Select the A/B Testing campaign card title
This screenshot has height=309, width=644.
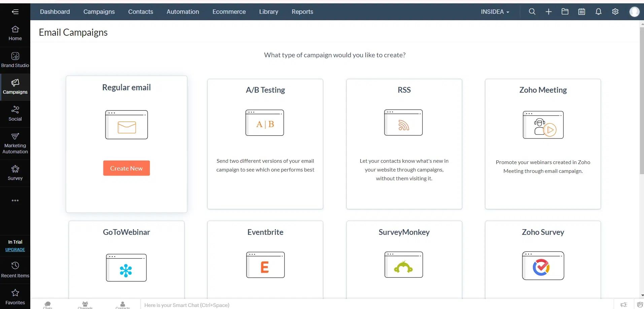(x=265, y=90)
